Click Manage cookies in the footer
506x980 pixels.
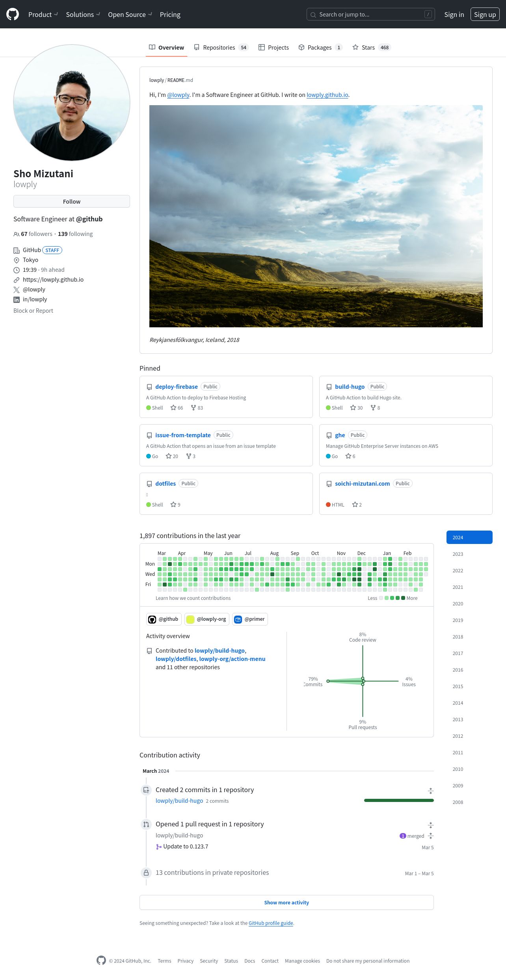point(302,961)
